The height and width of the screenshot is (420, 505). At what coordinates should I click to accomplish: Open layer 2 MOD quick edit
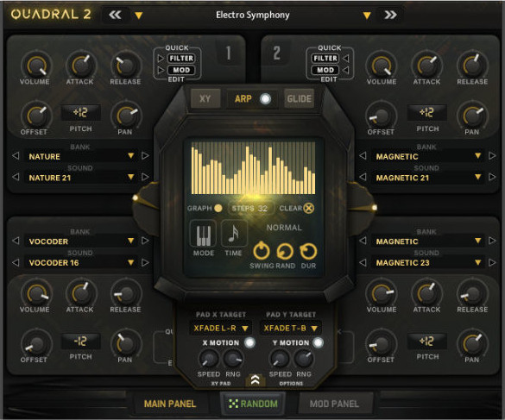(x=325, y=70)
